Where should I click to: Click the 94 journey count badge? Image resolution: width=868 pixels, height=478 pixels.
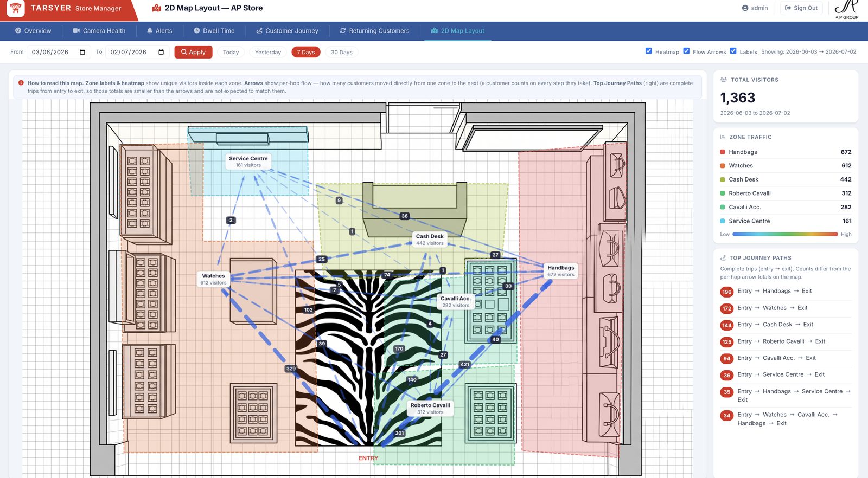tap(727, 358)
